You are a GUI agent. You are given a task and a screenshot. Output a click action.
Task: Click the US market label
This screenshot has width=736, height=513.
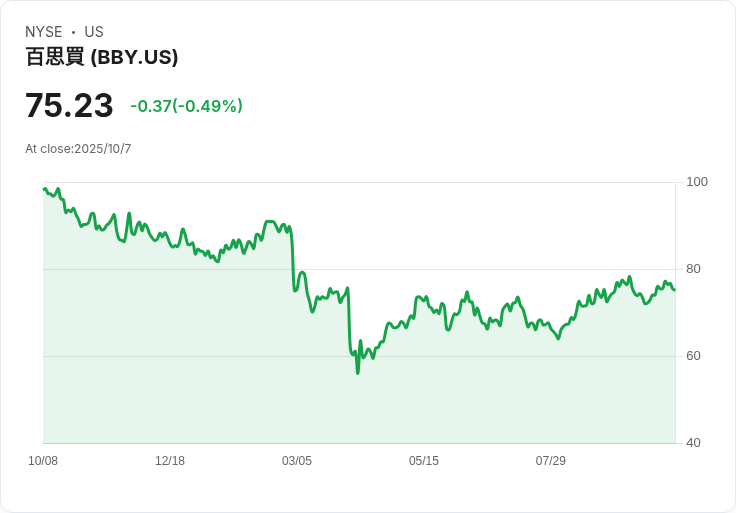pyautogui.click(x=94, y=32)
